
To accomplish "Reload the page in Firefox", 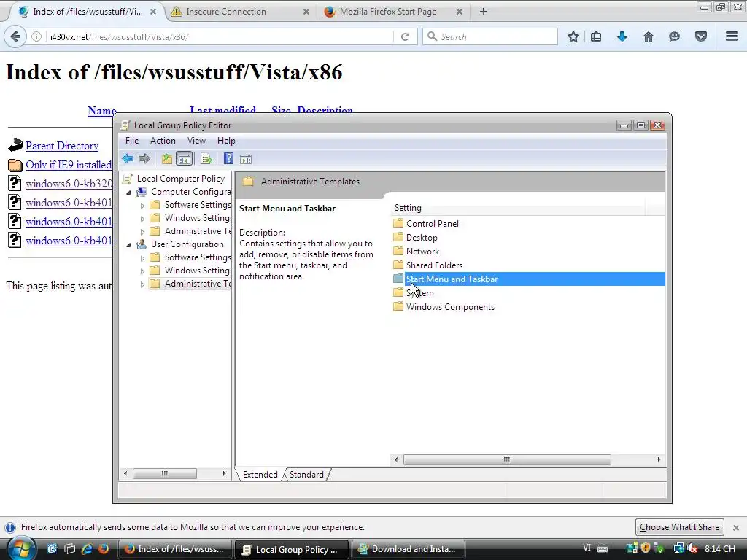I will coord(405,36).
